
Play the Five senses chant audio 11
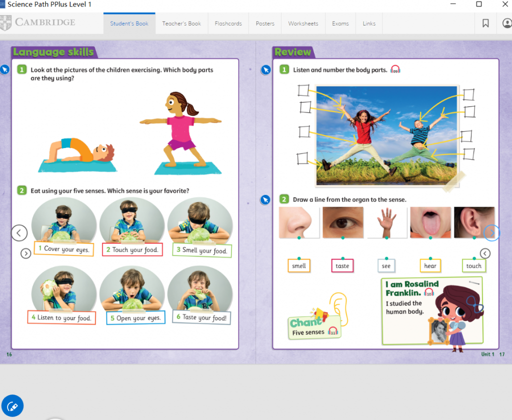(x=333, y=331)
